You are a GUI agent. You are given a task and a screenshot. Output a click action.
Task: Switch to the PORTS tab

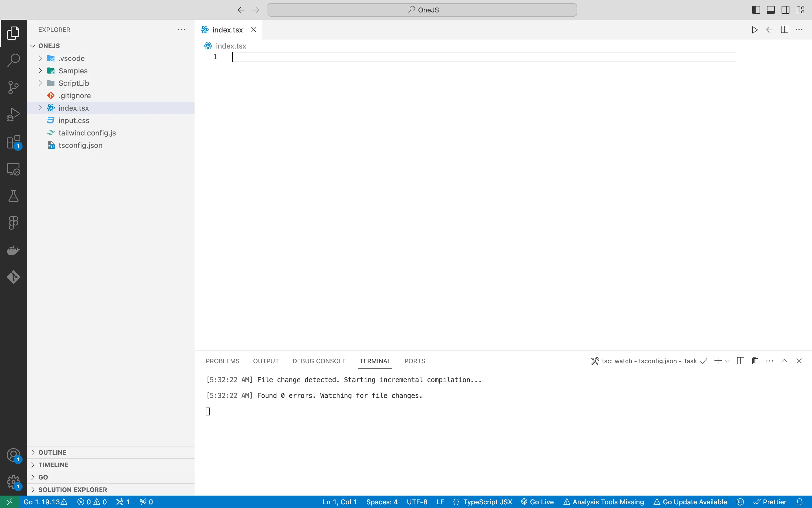415,361
